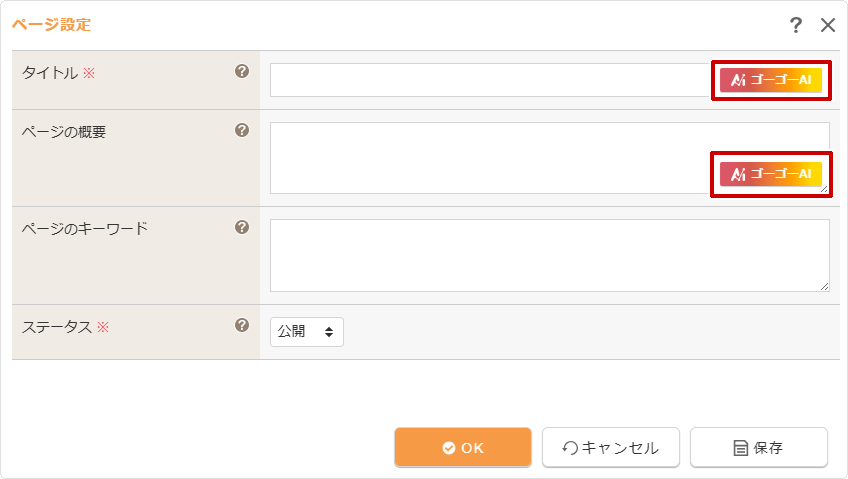This screenshot has height=479, width=848.
Task: Click help icon next to ステータス label
Action: 242,326
